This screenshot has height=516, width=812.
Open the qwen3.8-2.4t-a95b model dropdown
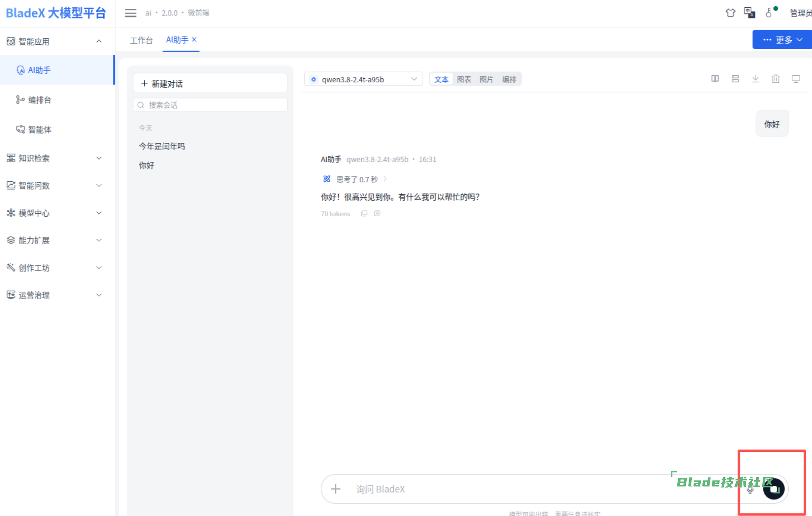363,79
